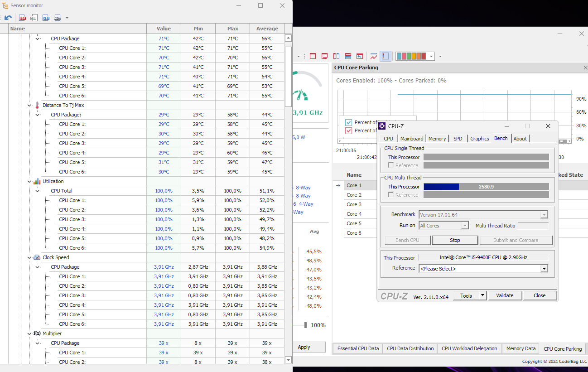Click the floating window layout icon
Screen dimensions: 588x372
tap(324, 56)
